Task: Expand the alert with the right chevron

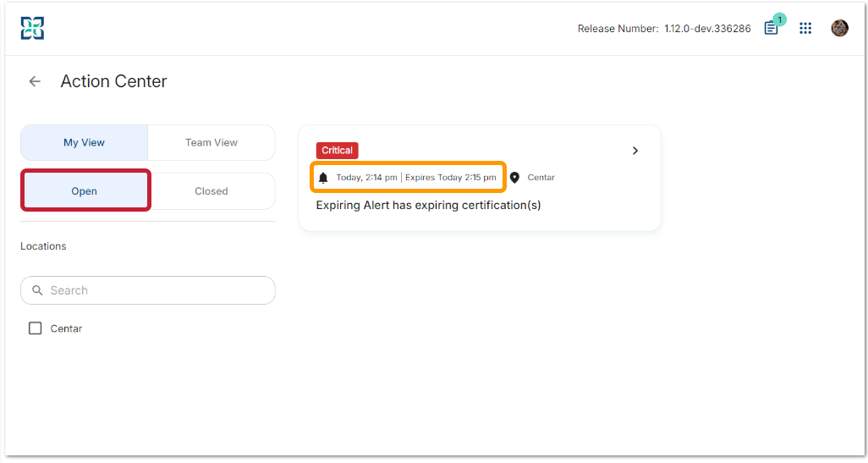Action: coord(635,151)
